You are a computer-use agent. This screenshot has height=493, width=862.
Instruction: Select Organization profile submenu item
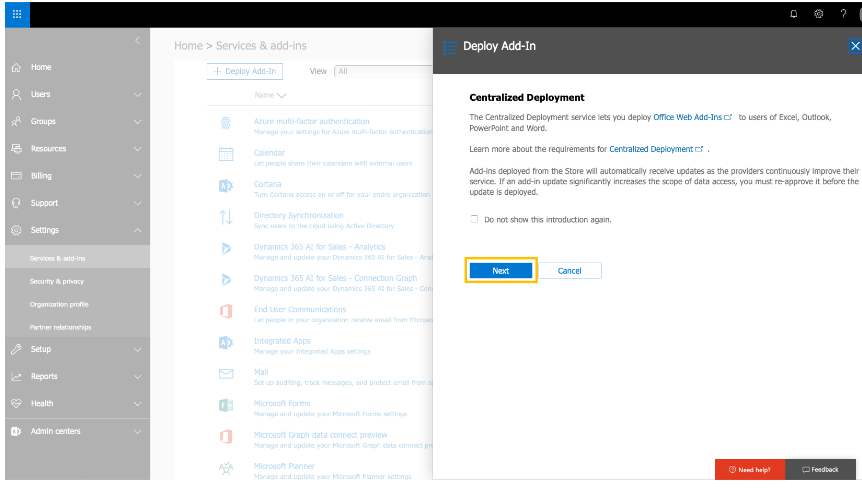(78, 304)
